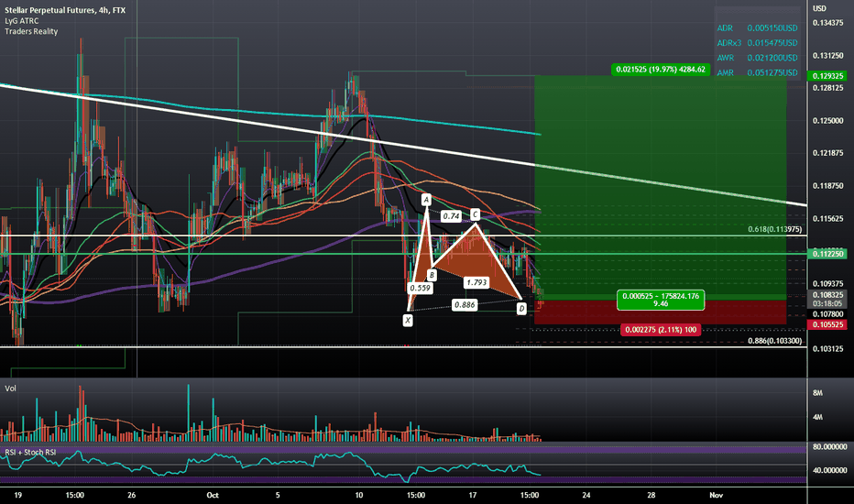Click the 26 date on time axis
The height and width of the screenshot is (504, 854).
coord(131,495)
